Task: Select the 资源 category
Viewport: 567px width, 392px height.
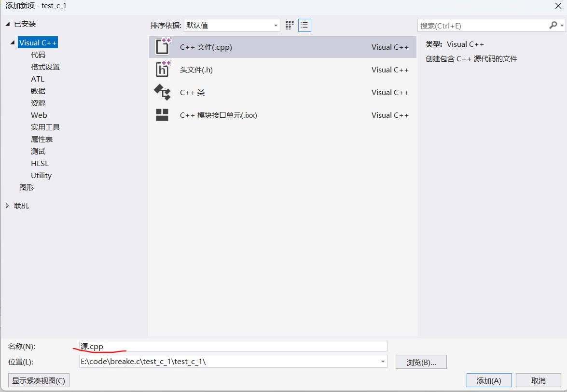Action: [x=38, y=103]
